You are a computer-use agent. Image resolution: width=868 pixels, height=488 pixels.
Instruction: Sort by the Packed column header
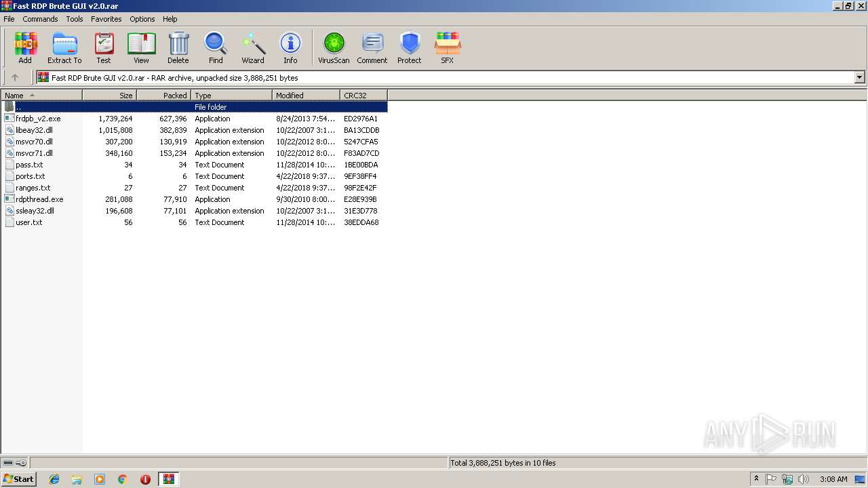[x=163, y=96]
